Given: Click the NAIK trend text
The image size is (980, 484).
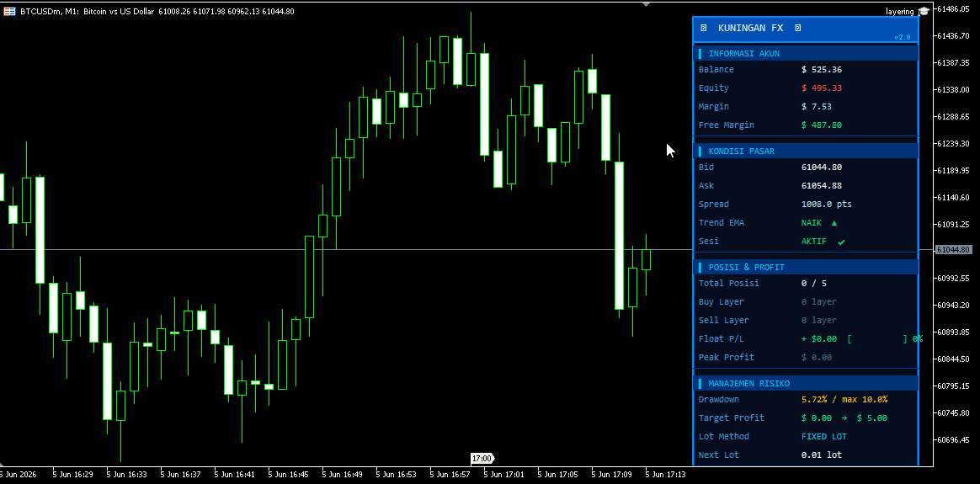Looking at the screenshot, I should click(812, 223).
